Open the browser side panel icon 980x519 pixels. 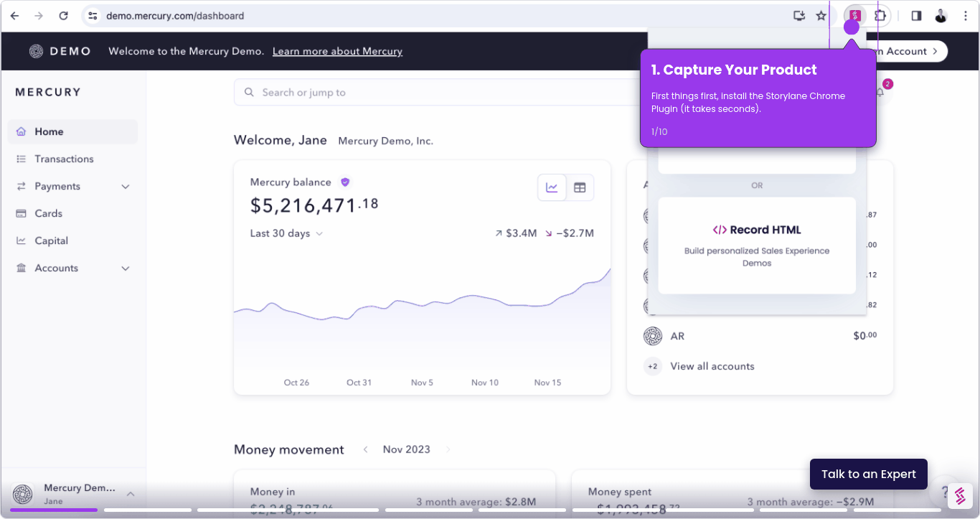pyautogui.click(x=916, y=16)
